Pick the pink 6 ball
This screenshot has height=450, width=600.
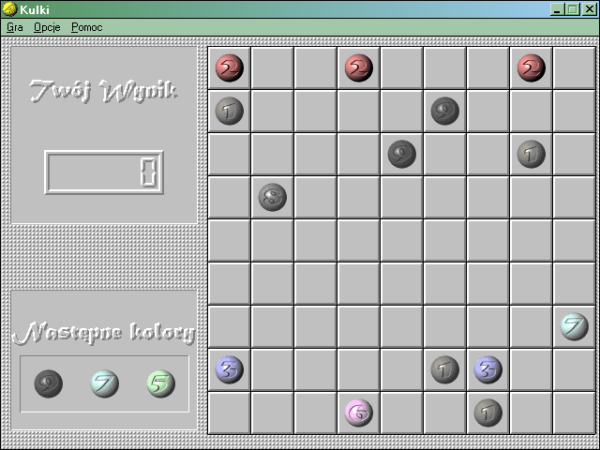(359, 412)
